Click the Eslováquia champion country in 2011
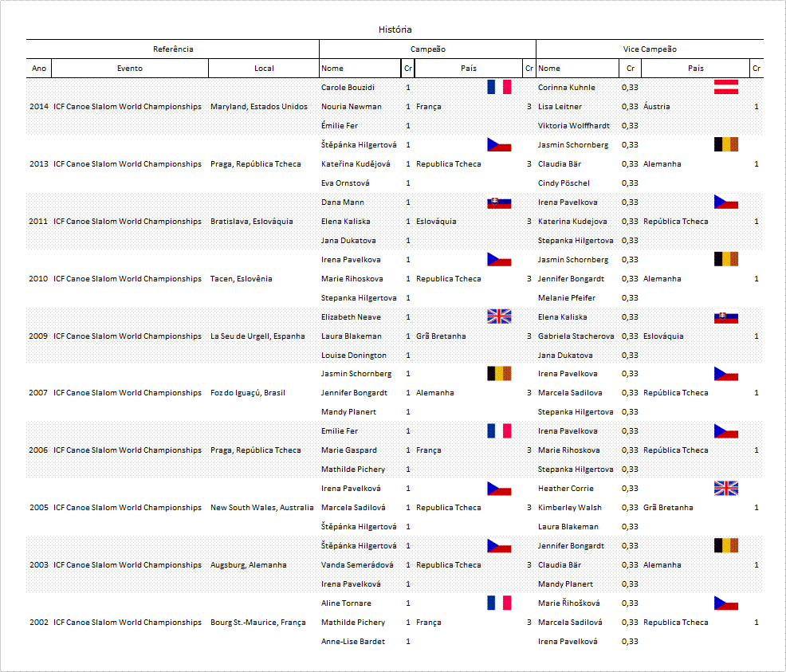Viewport: 786px width, 672px height. point(436,221)
